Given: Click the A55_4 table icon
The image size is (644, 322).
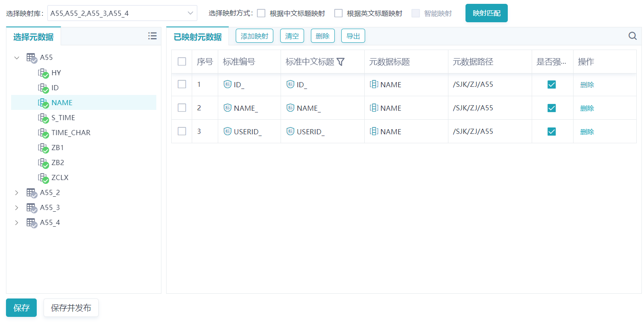Looking at the screenshot, I should (31, 223).
